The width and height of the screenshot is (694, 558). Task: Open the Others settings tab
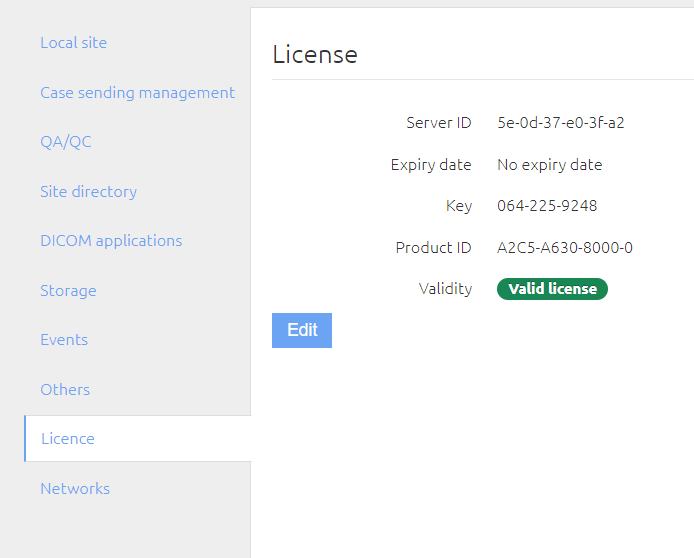coord(65,389)
